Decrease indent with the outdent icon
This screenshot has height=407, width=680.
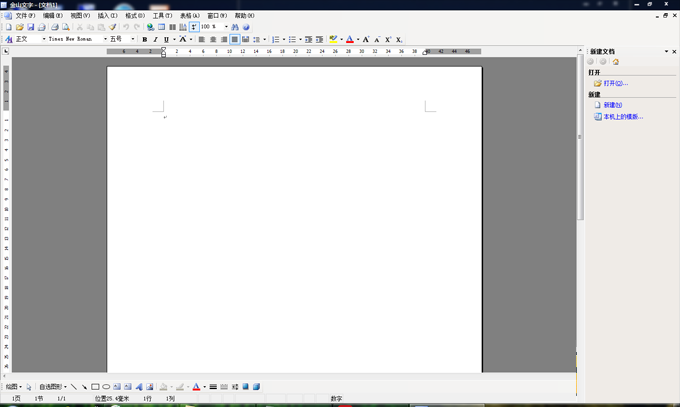pos(308,39)
